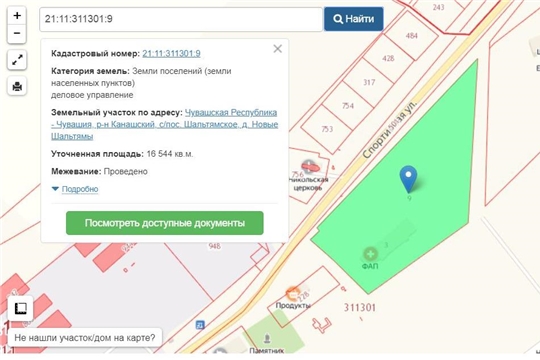
Task: Toggle fullscreen map view
Action: (x=17, y=60)
